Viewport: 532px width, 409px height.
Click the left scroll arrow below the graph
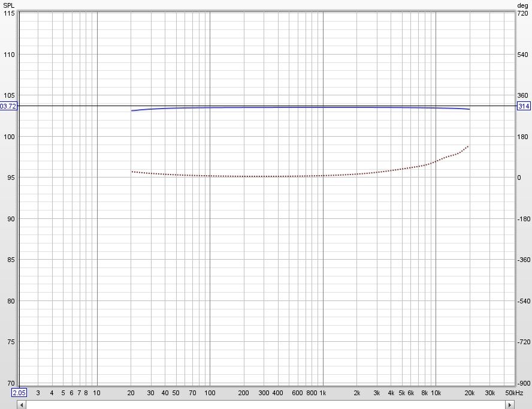(22, 405)
